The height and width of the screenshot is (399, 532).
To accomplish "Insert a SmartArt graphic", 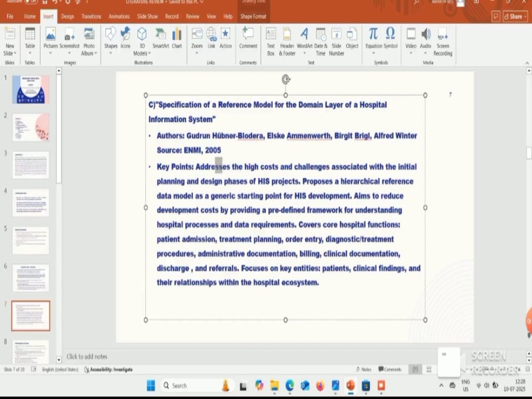I will tap(161, 38).
